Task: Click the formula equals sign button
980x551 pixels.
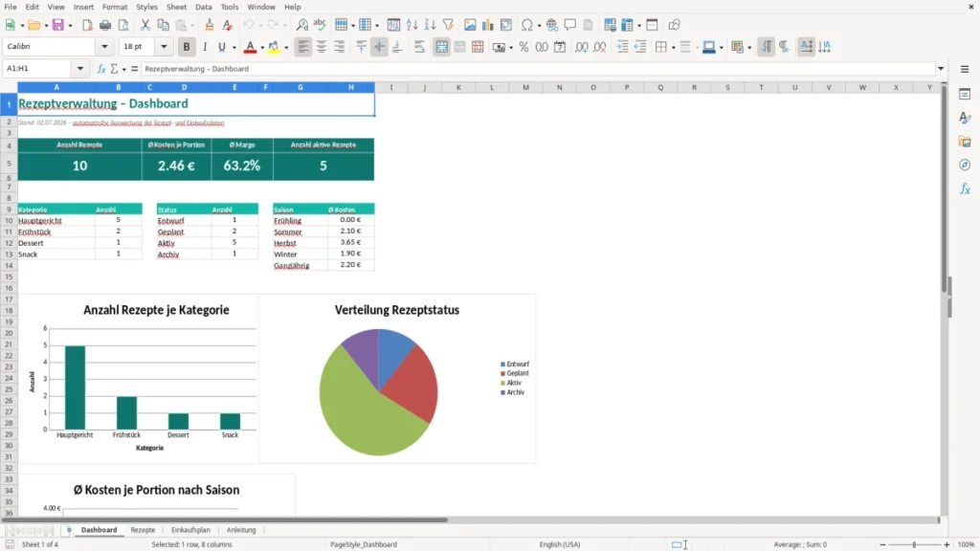Action: tap(134, 69)
